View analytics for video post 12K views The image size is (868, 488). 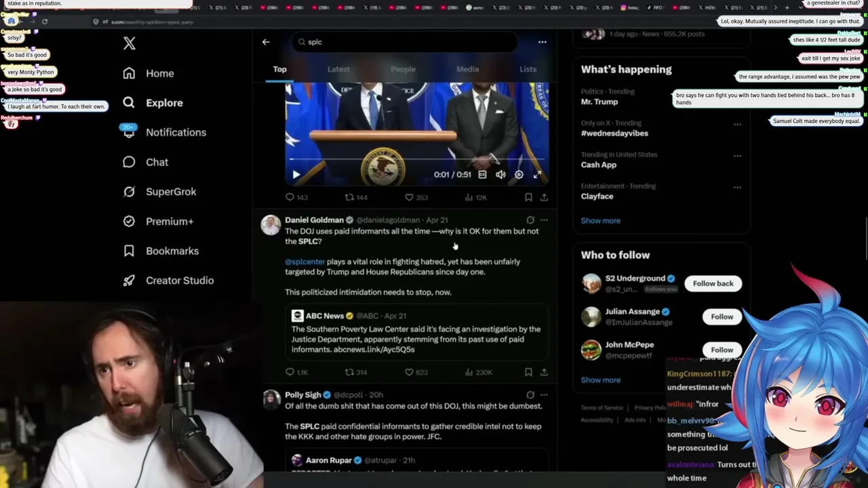(475, 197)
